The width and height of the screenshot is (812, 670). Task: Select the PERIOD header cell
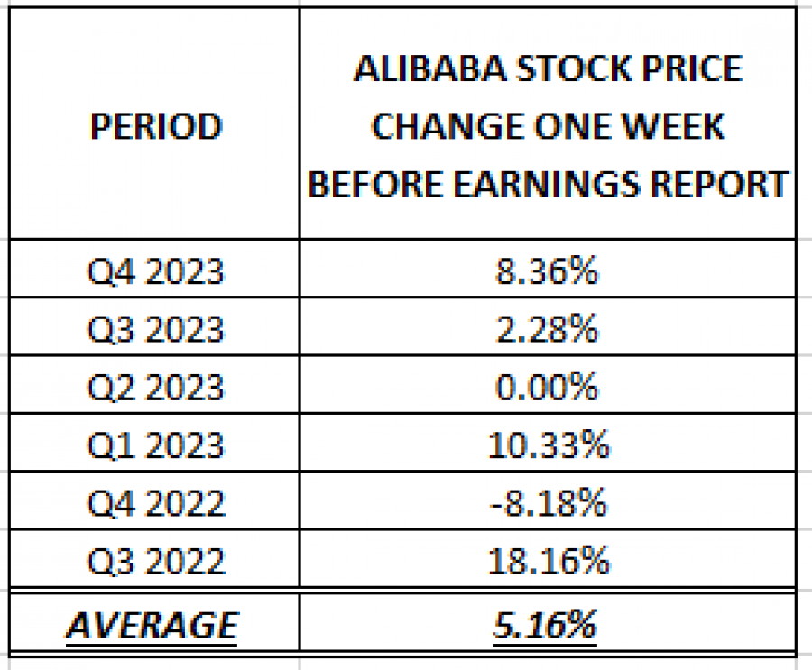click(x=154, y=124)
